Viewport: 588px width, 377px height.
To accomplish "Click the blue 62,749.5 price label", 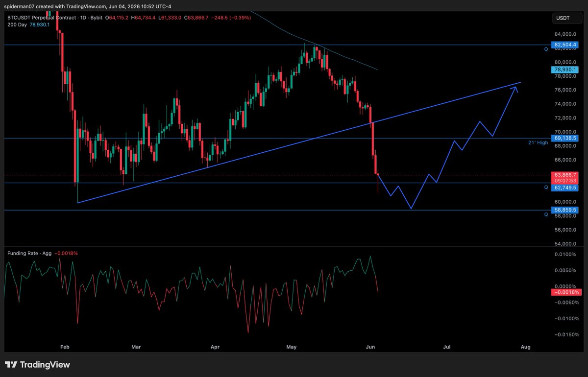I will (565, 188).
